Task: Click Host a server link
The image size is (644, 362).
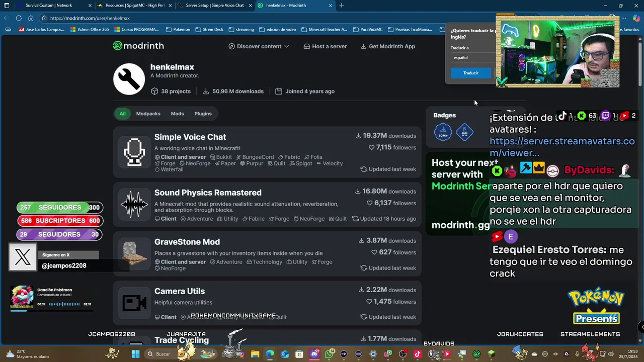Action: tap(325, 46)
